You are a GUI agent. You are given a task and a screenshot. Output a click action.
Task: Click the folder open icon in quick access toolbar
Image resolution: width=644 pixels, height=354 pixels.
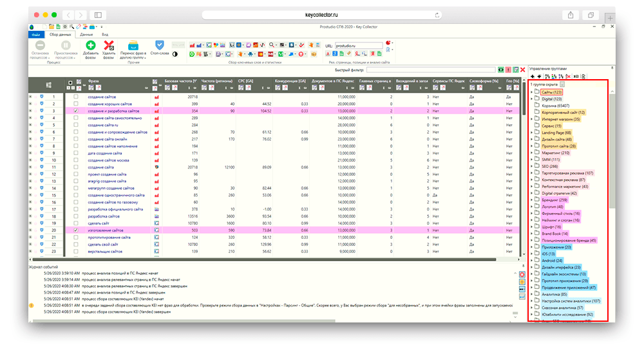tap(52, 26)
